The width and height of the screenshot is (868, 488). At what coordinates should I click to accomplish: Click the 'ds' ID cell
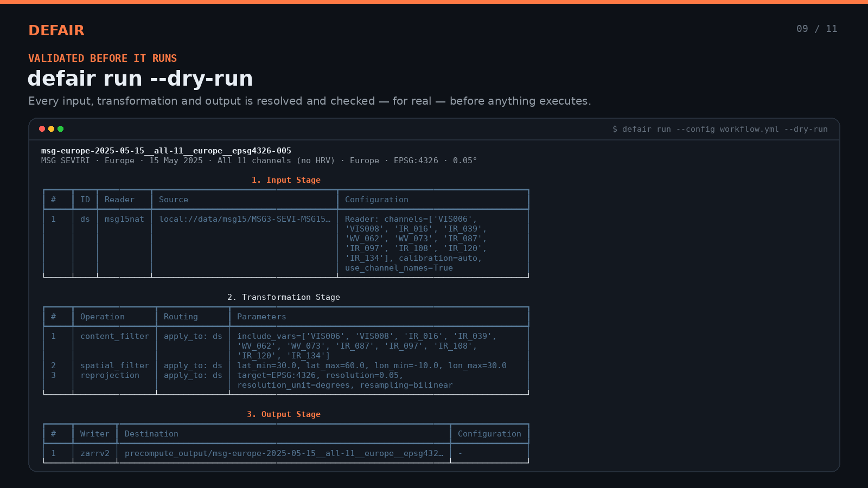pos(85,219)
